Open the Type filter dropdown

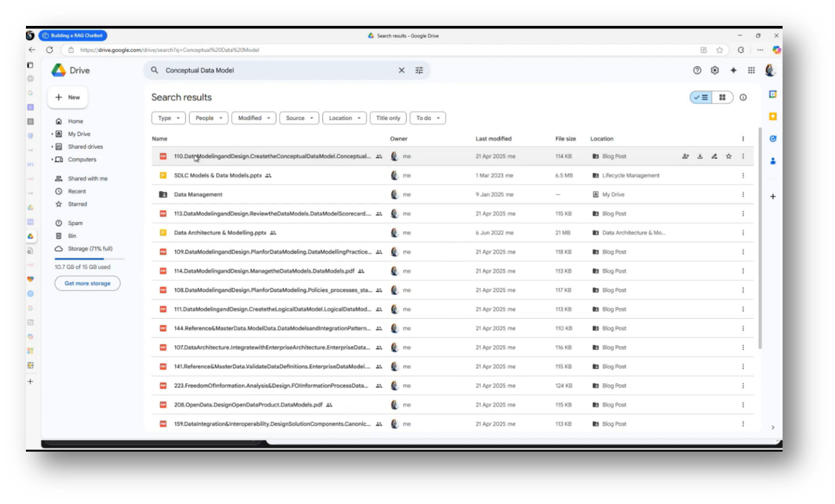168,118
